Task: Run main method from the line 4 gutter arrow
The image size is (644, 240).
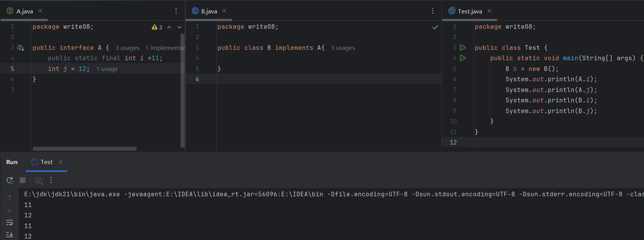Action: (x=463, y=58)
